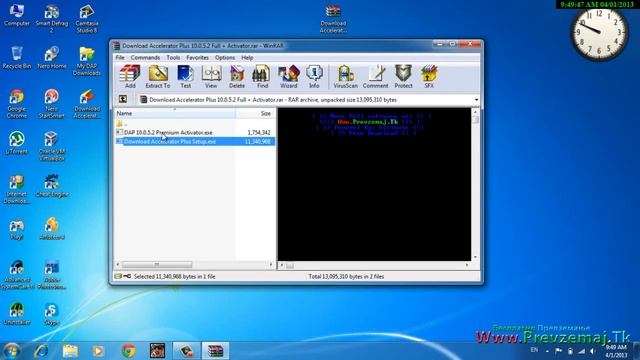Screen dimensions: 640x360
Task: Click the Find binoculars icon
Action: pyautogui.click(x=262, y=77)
